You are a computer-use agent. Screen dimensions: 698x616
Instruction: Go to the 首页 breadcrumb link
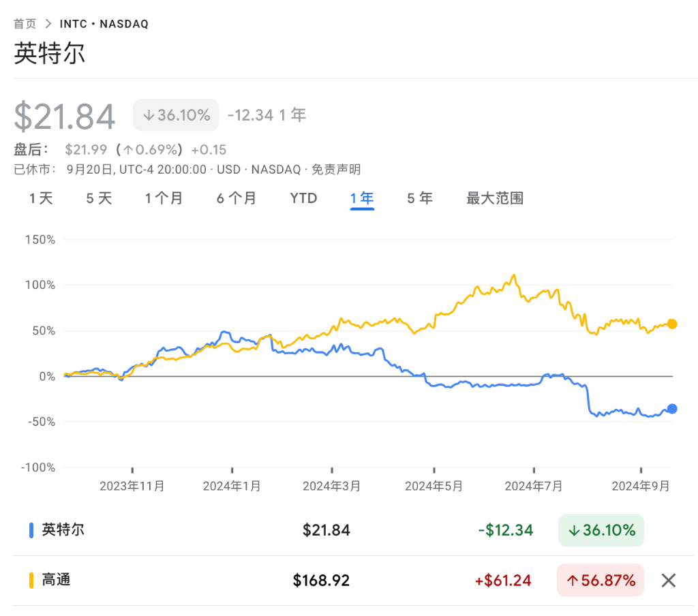tap(25, 24)
